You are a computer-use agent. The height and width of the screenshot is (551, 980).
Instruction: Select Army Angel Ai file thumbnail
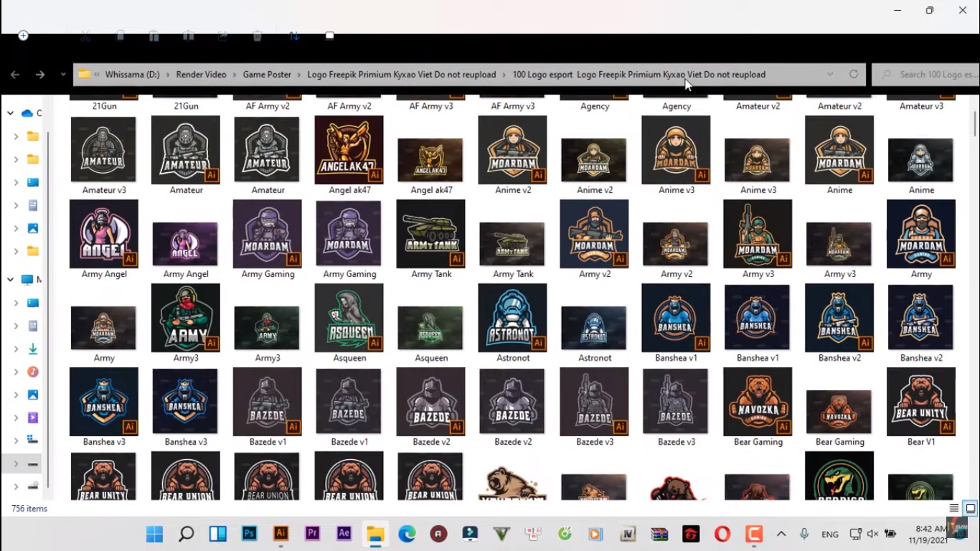[104, 234]
